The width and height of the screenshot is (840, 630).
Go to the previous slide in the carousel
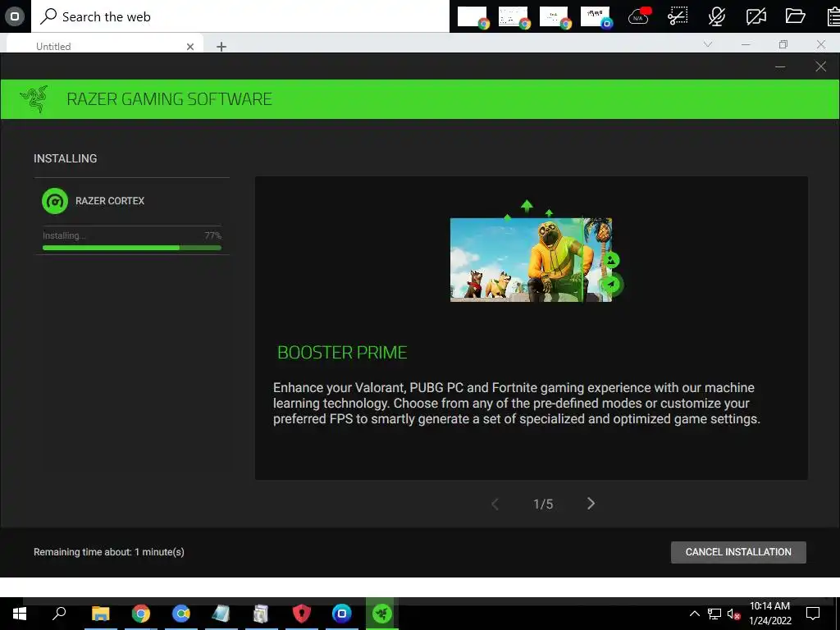(x=495, y=504)
